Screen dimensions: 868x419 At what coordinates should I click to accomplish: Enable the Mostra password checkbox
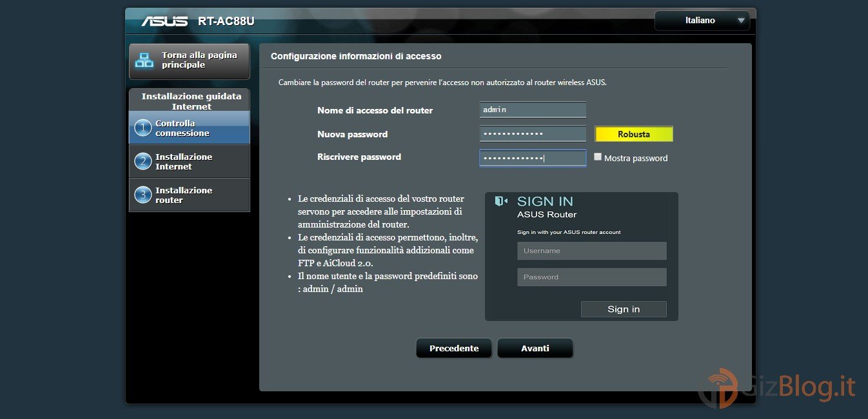(598, 157)
